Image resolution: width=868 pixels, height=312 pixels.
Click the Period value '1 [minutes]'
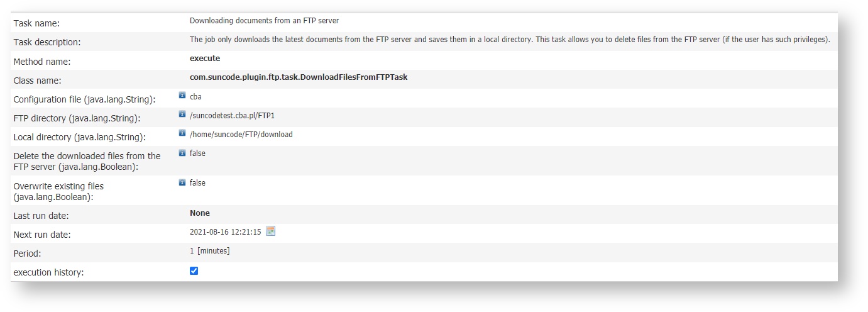tap(209, 251)
